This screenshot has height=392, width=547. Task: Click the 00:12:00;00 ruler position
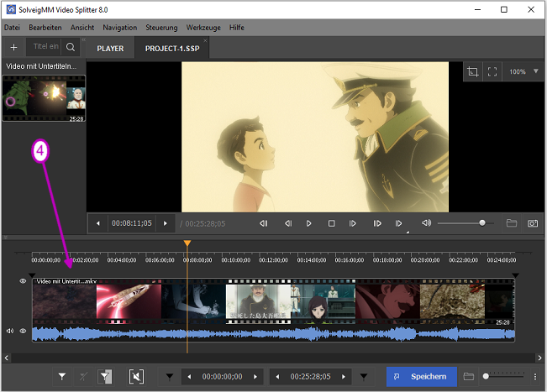click(274, 260)
